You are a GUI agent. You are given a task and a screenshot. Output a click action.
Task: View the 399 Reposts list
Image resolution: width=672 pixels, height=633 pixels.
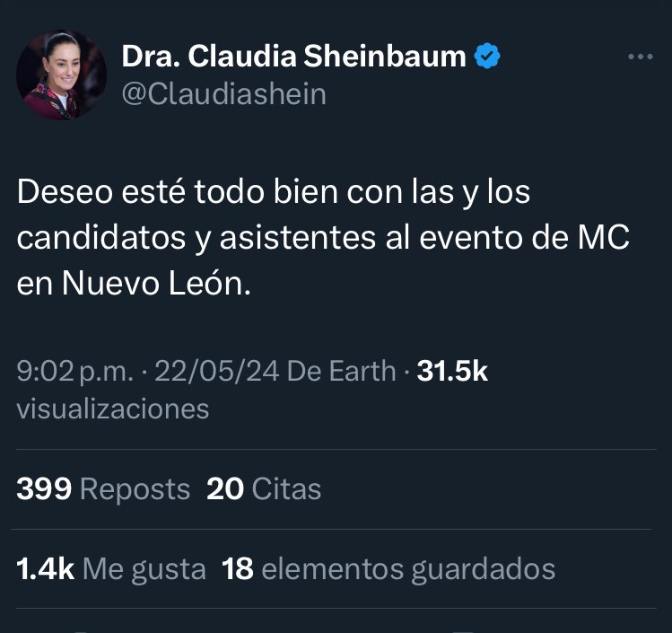coord(103,489)
